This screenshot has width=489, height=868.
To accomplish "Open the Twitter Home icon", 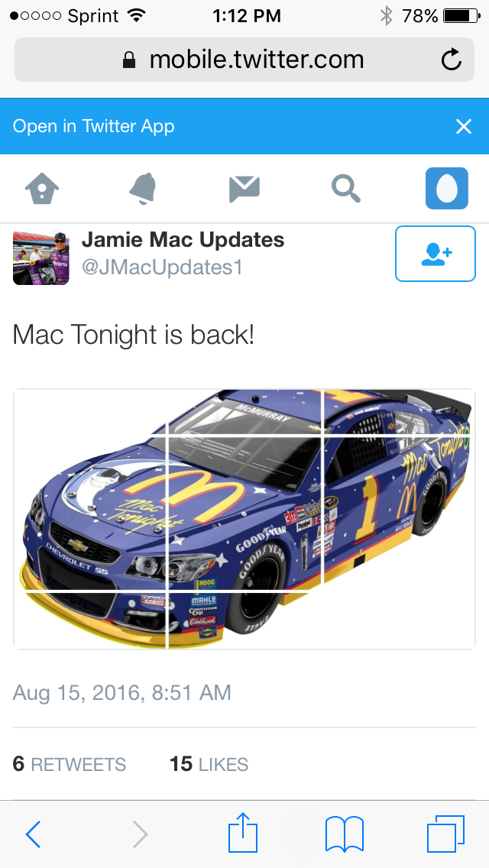I will coord(42,189).
